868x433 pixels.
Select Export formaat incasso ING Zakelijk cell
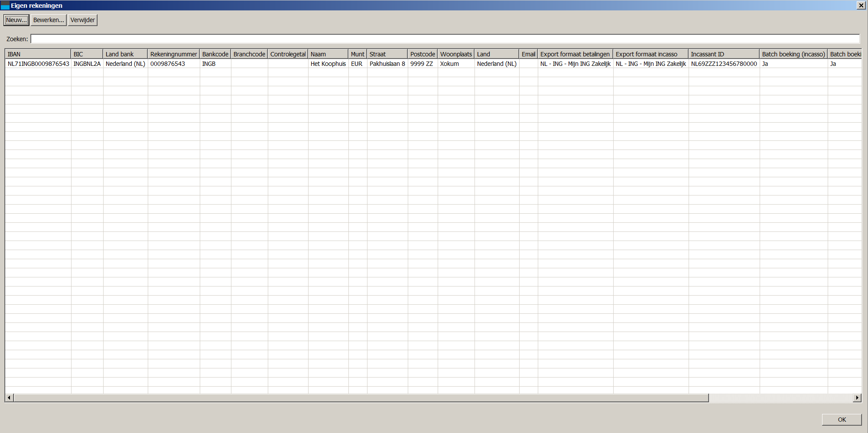tap(651, 64)
